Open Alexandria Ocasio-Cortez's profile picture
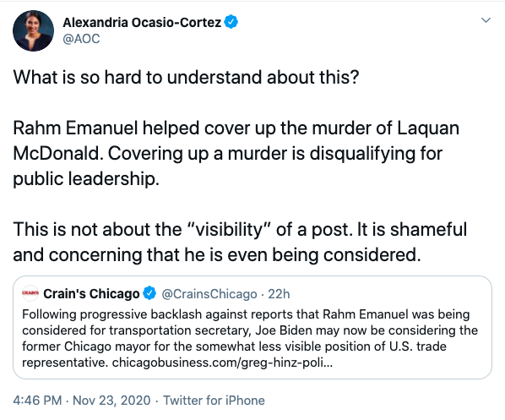 33,30
